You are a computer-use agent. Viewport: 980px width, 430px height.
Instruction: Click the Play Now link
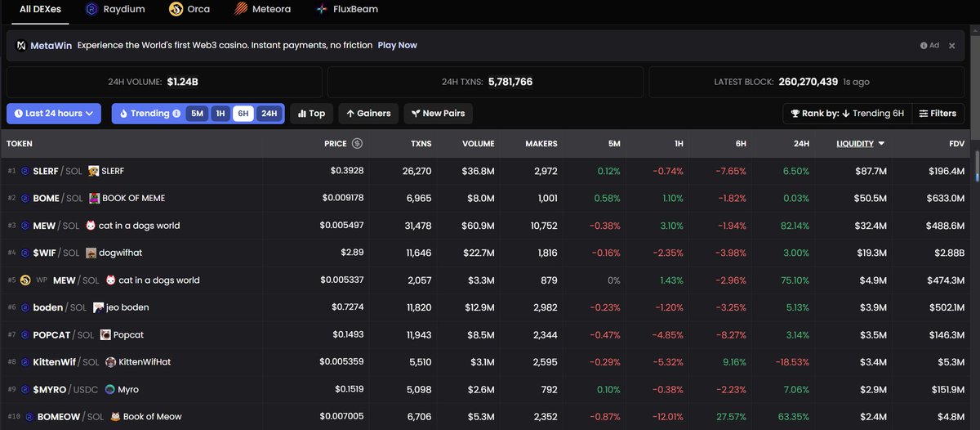point(398,46)
